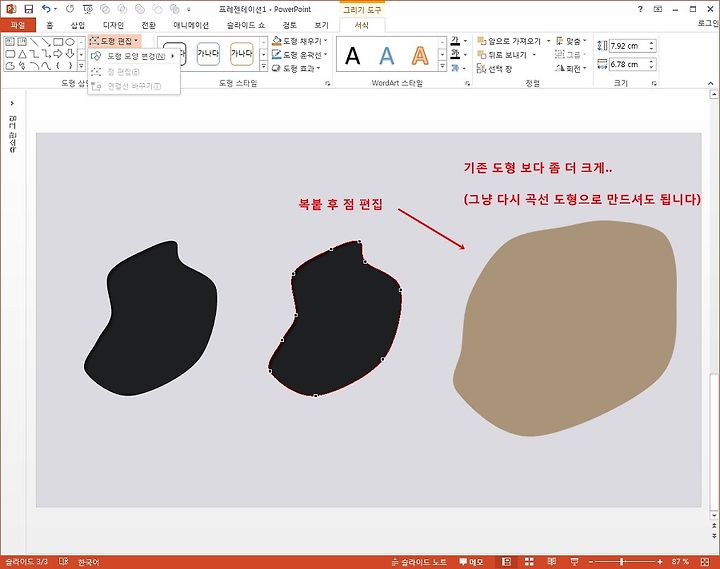Collapse the ribbon with the caret
The height and width of the screenshot is (569, 720).
(x=710, y=84)
